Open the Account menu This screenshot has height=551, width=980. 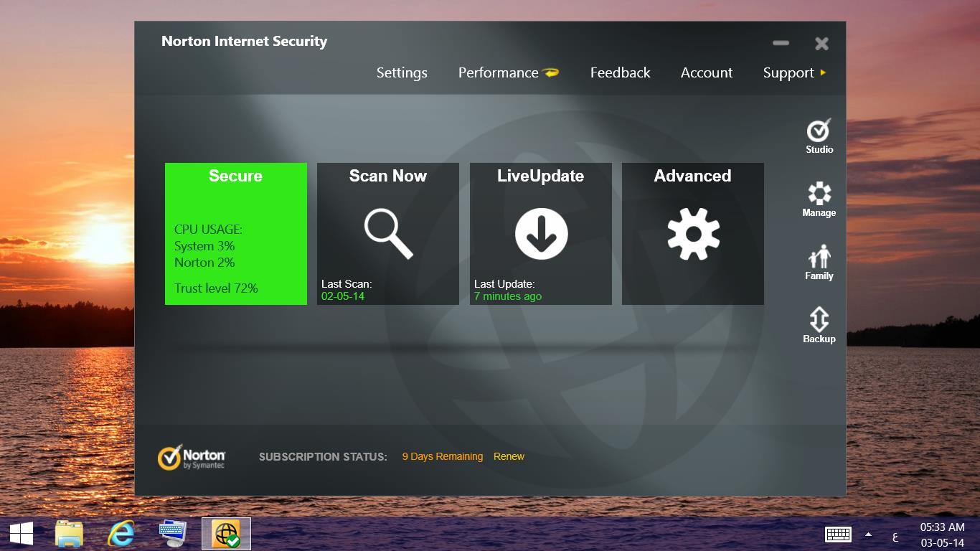point(707,72)
